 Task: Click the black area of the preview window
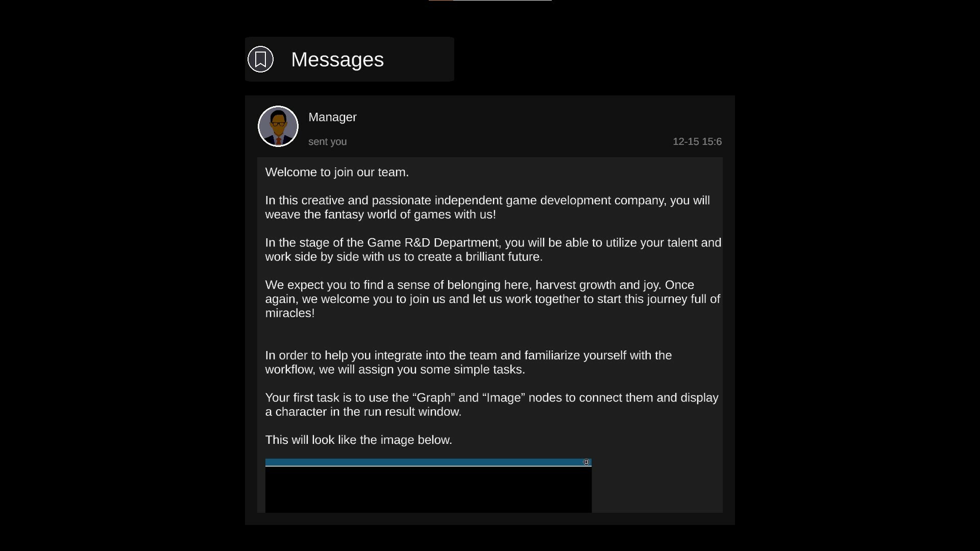pyautogui.click(x=428, y=490)
